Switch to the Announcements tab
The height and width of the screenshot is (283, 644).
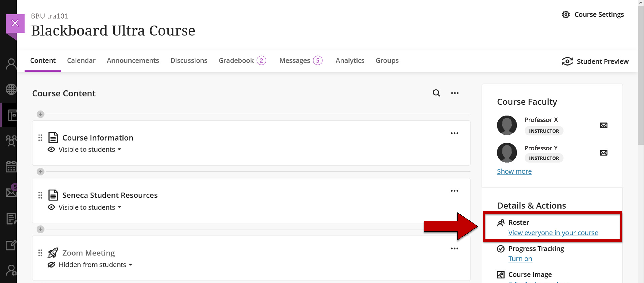[133, 61]
